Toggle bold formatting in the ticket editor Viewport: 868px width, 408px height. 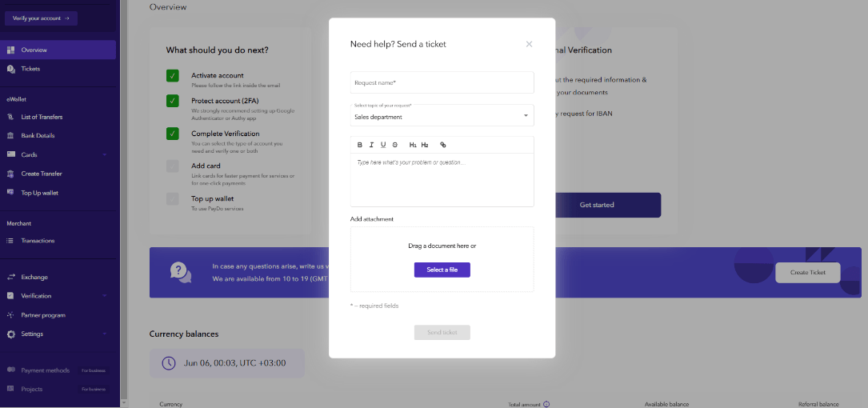[x=360, y=145]
